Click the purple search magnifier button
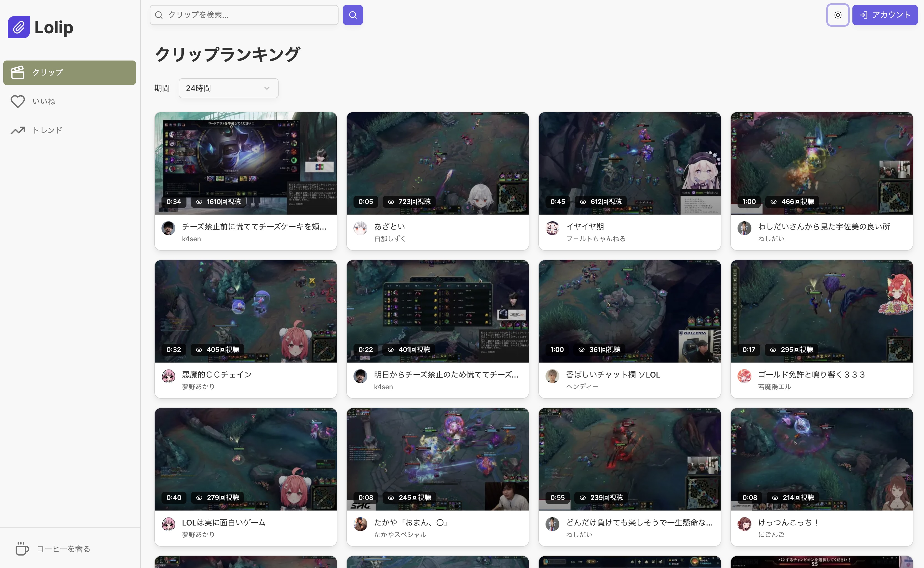The height and width of the screenshot is (568, 924). (353, 15)
